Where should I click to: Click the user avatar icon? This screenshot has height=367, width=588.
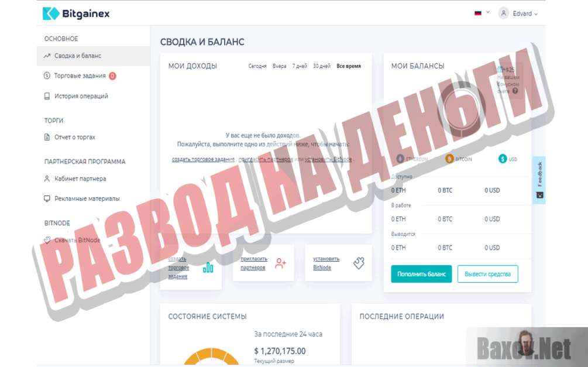503,13
